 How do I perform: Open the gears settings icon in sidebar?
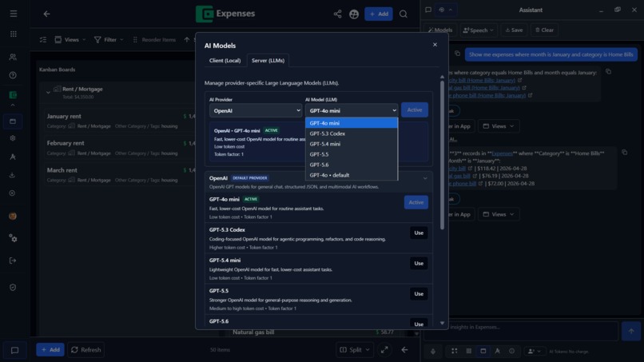13,238
